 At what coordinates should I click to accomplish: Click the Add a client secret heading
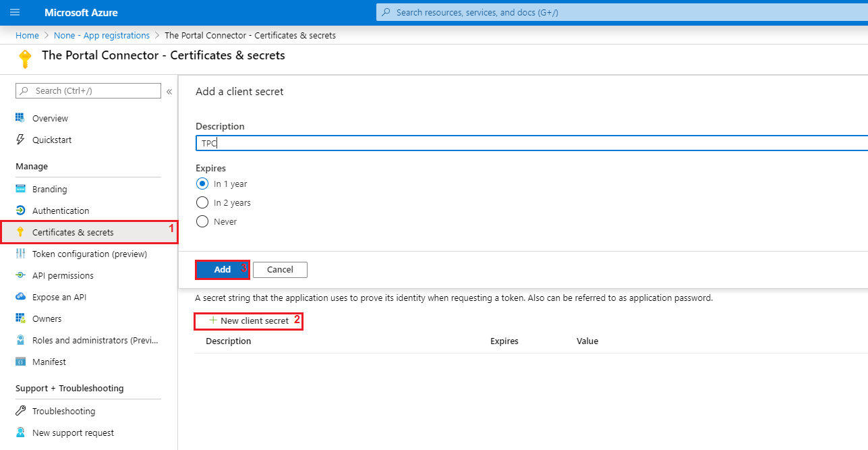click(239, 91)
